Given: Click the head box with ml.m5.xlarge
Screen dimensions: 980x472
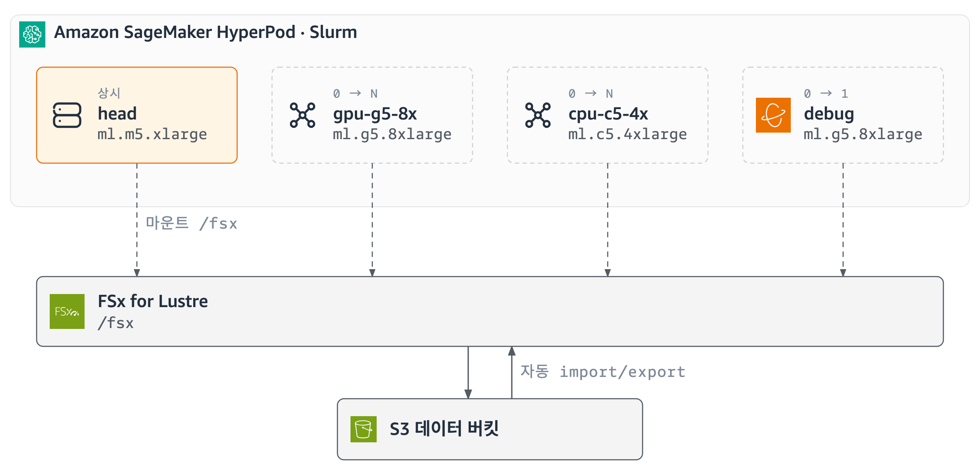Looking at the screenshot, I should (x=137, y=115).
